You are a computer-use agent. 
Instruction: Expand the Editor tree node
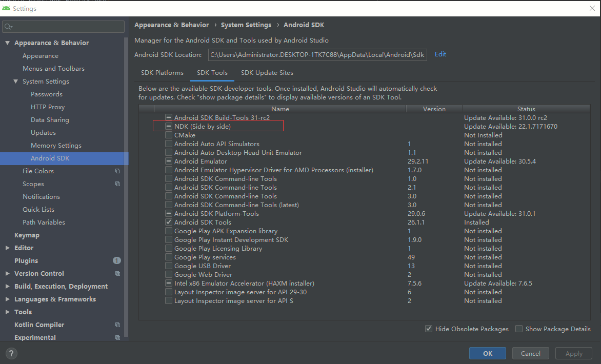7,248
